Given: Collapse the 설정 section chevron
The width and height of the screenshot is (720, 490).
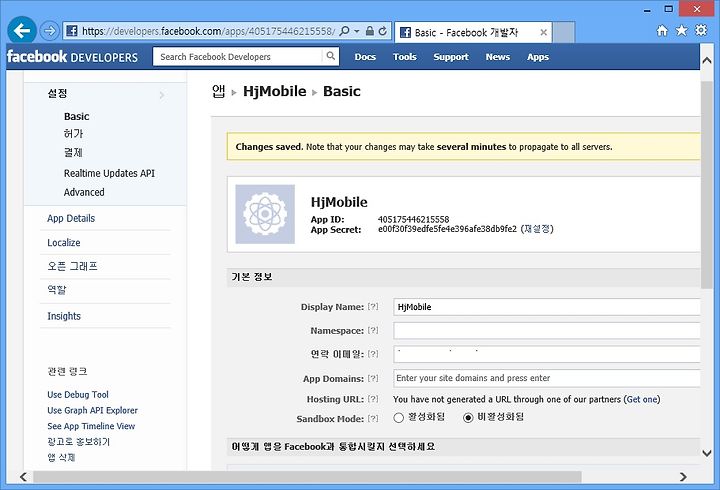Looking at the screenshot, I should click(x=162, y=95).
